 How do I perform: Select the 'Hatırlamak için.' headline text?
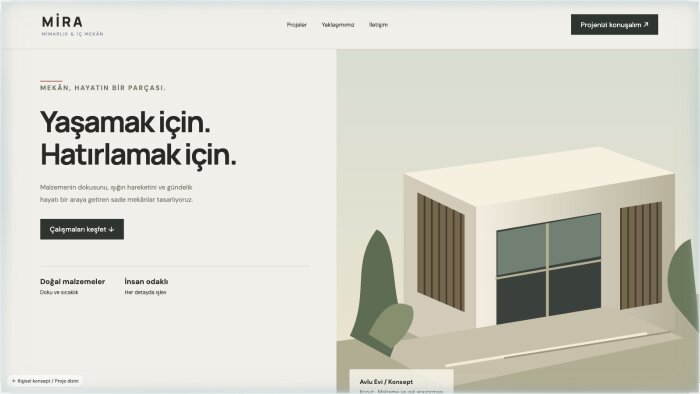[x=138, y=155]
